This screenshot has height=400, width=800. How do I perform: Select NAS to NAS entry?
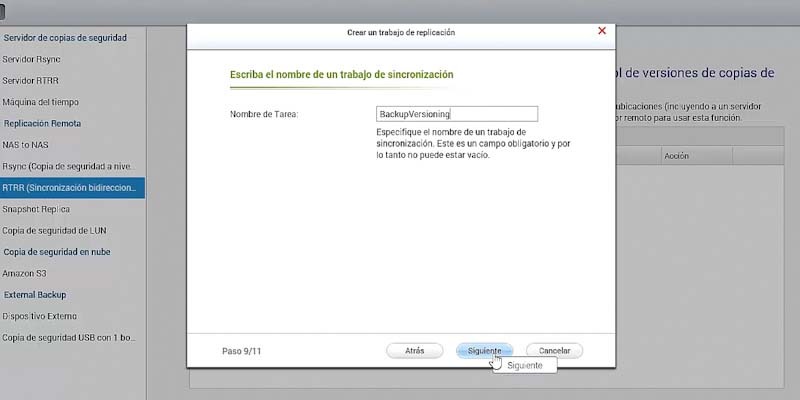pos(25,145)
